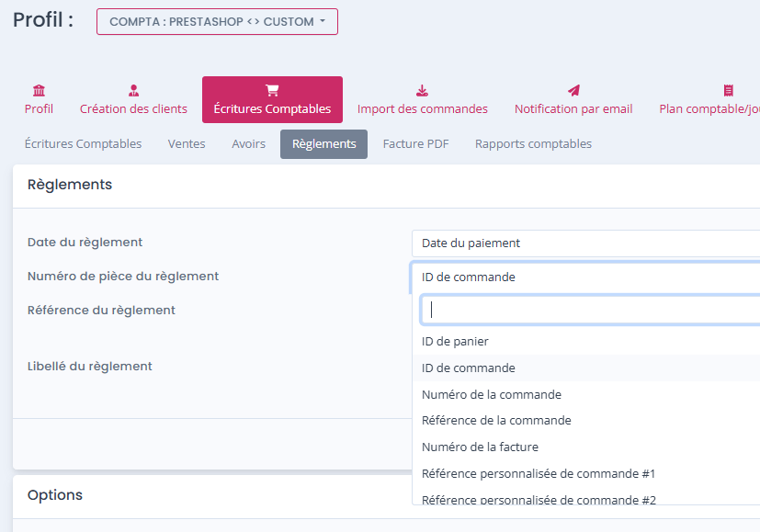Click the download icon above Import des commandes
Screen dimensions: 760x532
[422, 90]
